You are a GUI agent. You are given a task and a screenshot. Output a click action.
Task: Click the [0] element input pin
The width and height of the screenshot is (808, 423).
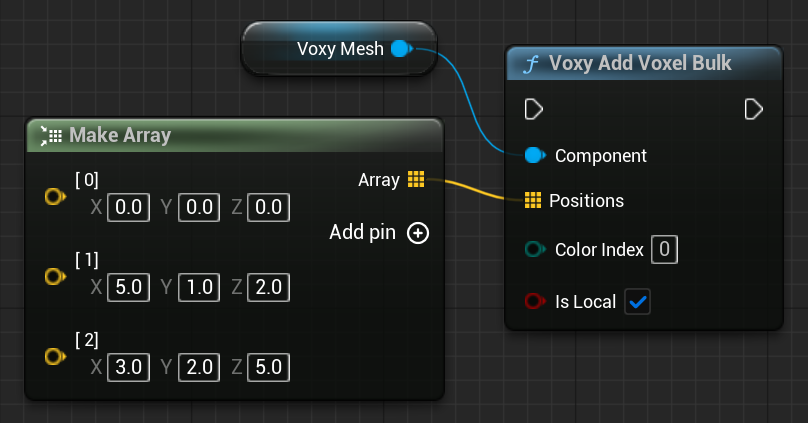(x=53, y=197)
